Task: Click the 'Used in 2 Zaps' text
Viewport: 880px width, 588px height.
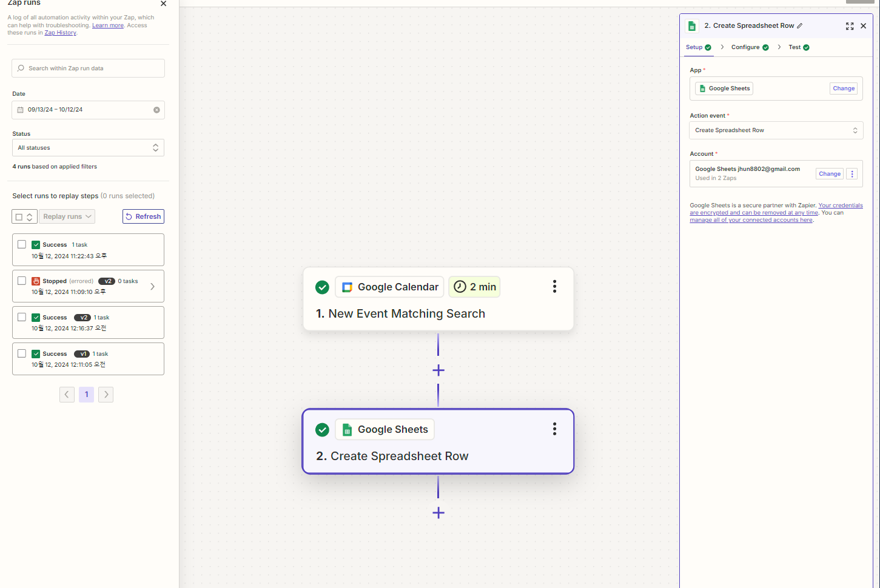Action: click(x=716, y=178)
